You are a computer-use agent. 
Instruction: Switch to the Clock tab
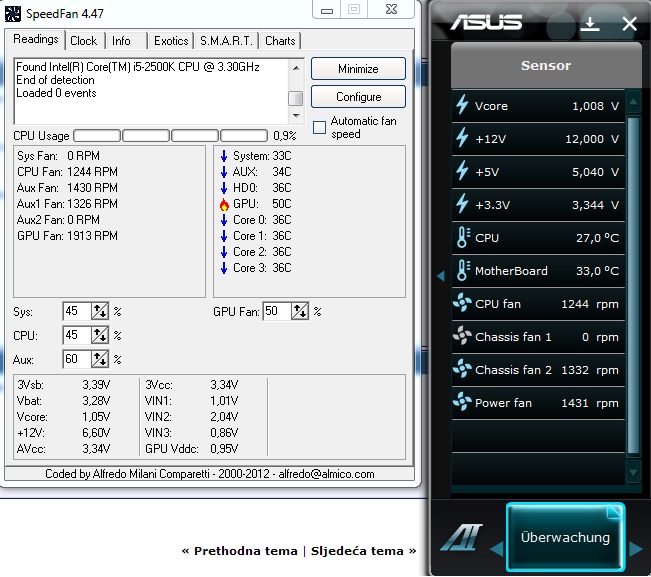(84, 41)
